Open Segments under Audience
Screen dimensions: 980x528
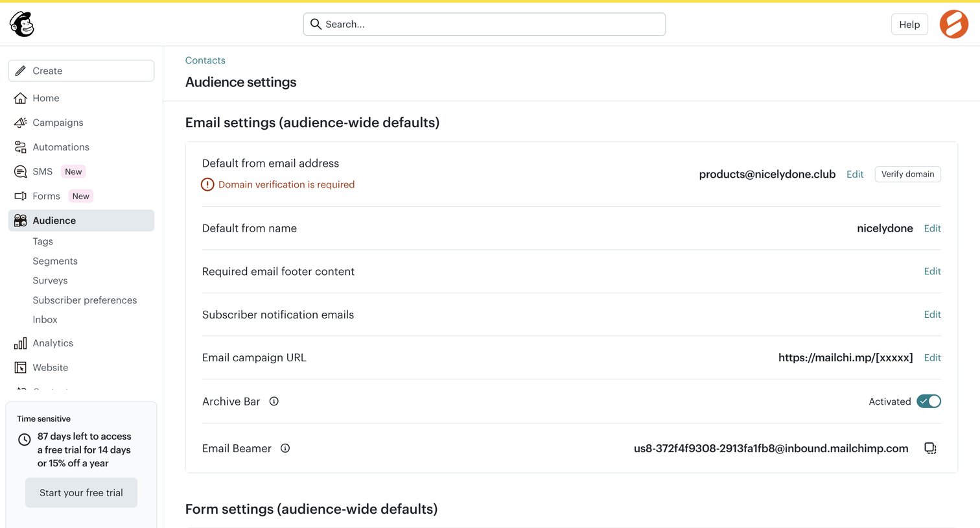(55, 261)
